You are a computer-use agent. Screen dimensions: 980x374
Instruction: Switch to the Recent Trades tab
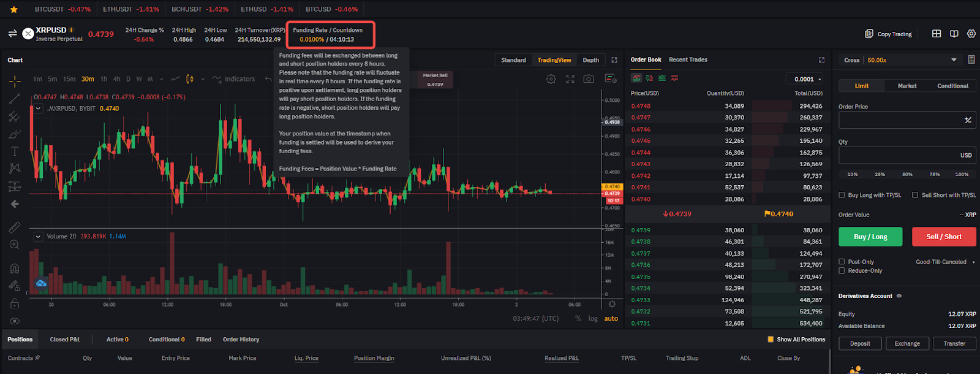tap(688, 59)
